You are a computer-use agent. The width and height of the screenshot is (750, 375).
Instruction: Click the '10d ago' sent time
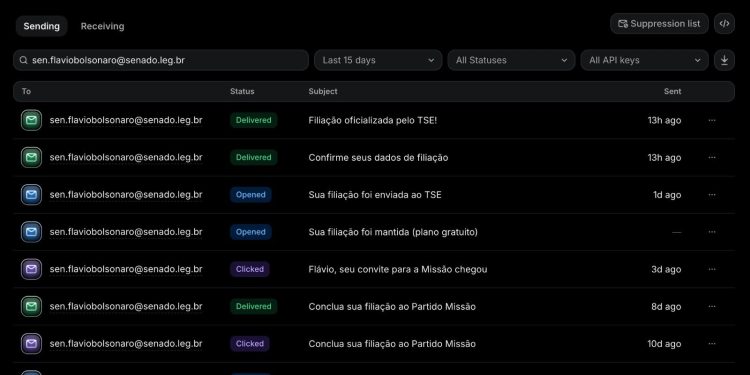coord(664,344)
